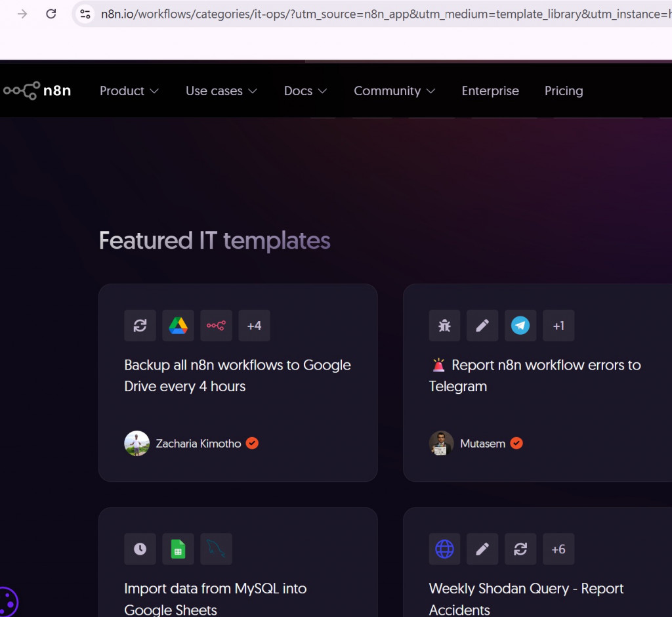Click the browser address bar URL
The width and height of the screenshot is (672, 617).
(386, 14)
